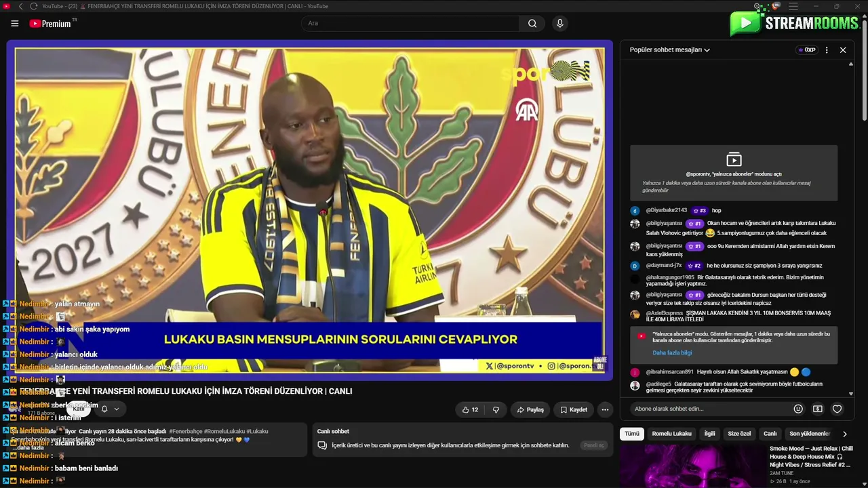The height and width of the screenshot is (488, 868).
Task: Open avatar of @ibrahimsarcan891 in chat
Action: [635, 372]
